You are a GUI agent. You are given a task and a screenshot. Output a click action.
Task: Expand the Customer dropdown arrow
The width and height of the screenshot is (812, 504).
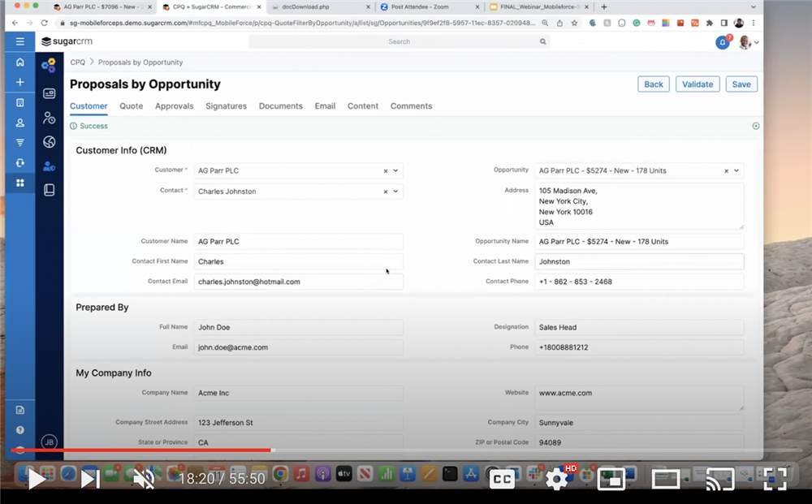[395, 170]
